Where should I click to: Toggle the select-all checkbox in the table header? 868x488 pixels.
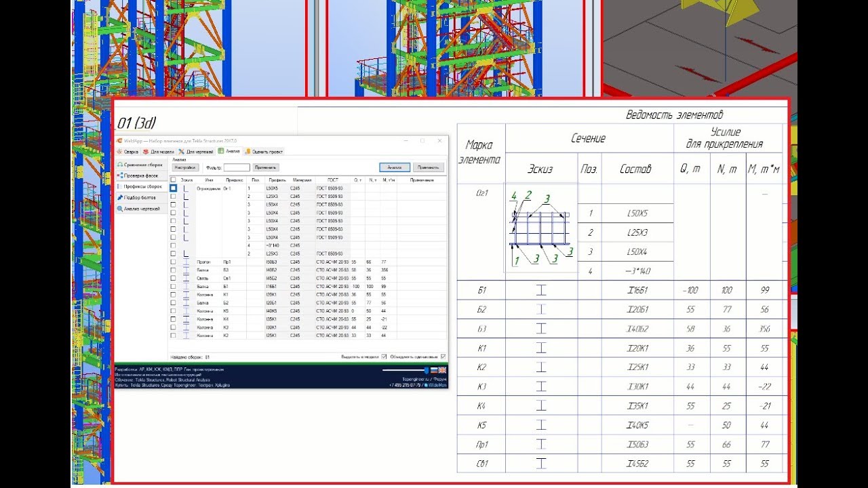pyautogui.click(x=173, y=180)
